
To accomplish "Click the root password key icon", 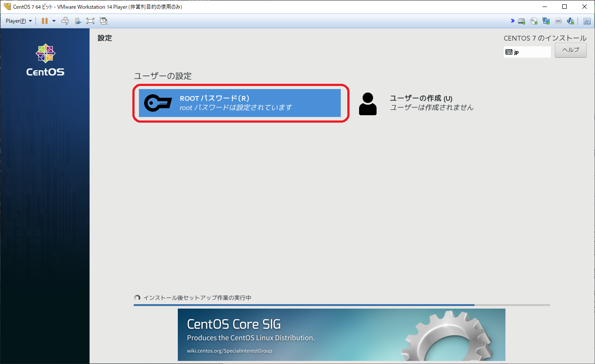I will 159,103.
